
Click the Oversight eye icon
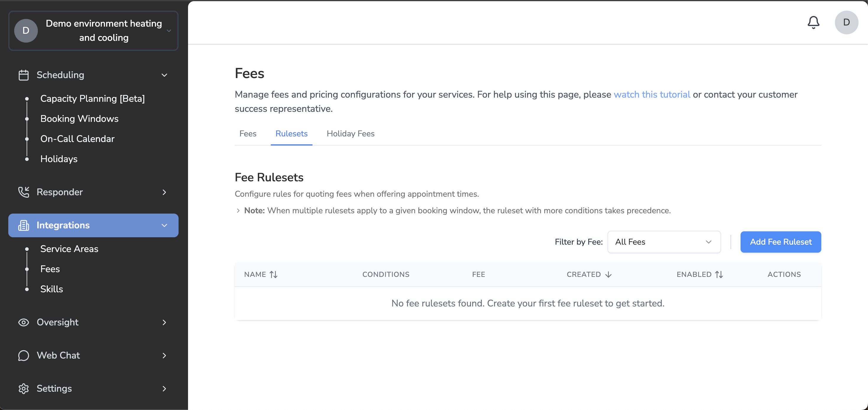coord(23,322)
